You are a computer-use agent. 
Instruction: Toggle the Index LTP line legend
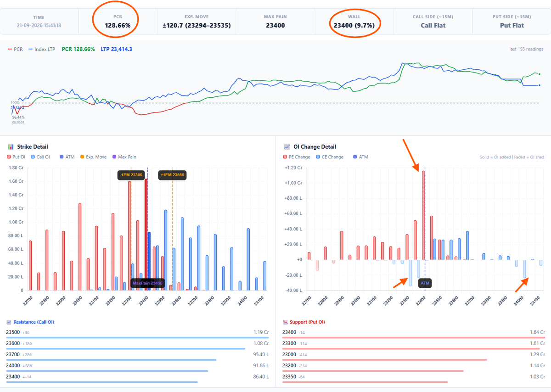point(43,49)
